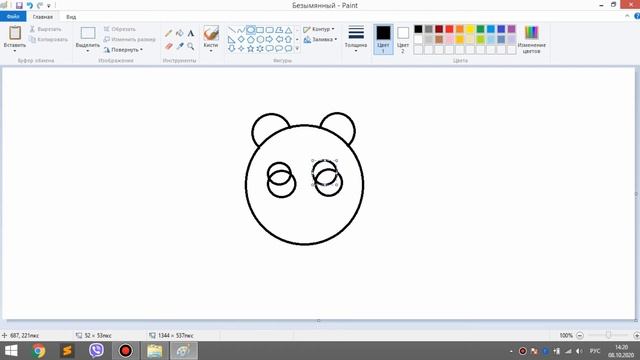
Task: Choose the Left arrow shape
Action: pyautogui.click(x=279, y=40)
